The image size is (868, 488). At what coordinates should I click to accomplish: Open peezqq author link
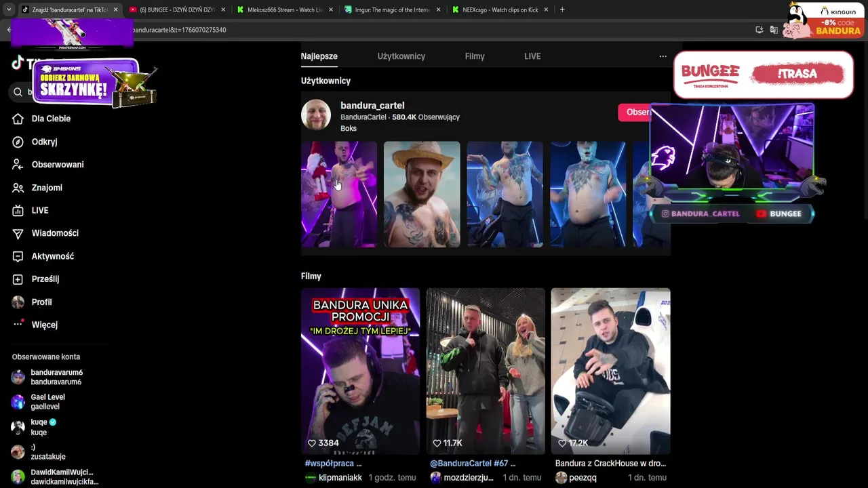(583, 478)
